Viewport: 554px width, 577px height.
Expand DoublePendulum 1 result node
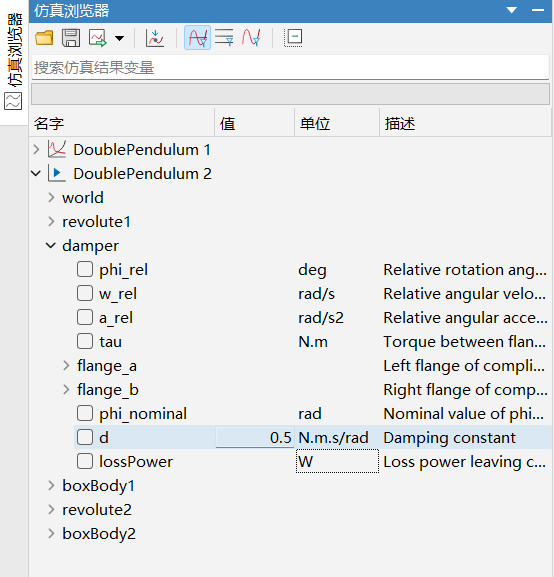tap(36, 150)
